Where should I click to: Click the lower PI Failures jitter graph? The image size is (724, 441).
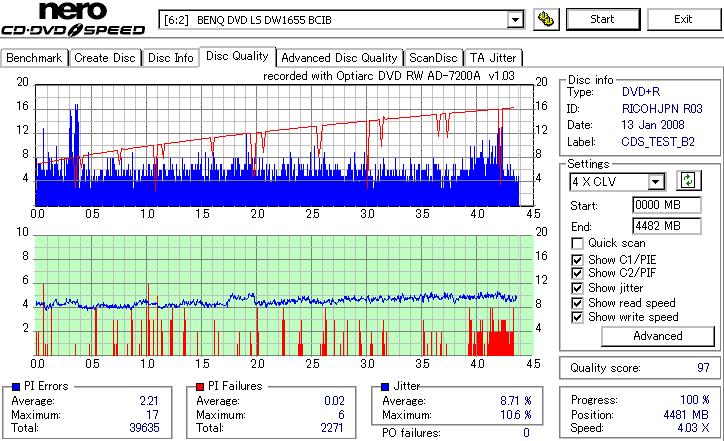point(284,296)
